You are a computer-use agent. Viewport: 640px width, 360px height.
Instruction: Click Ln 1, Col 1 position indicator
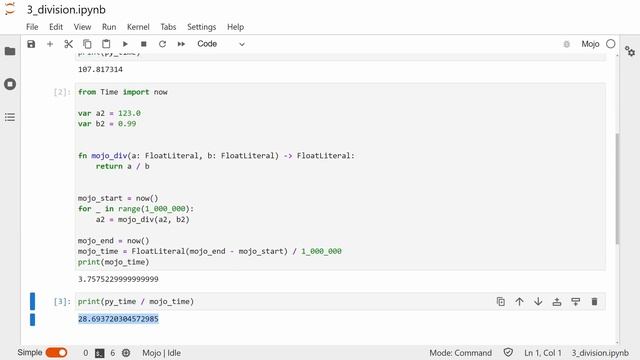tap(543, 353)
